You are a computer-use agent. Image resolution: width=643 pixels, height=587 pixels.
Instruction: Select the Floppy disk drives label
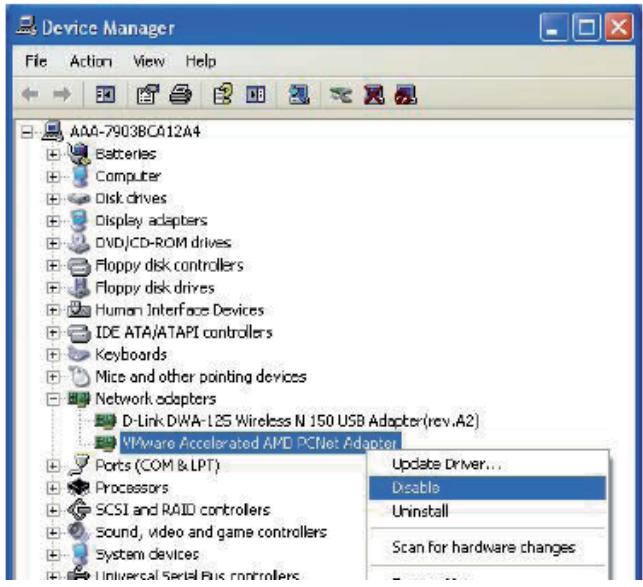[x=155, y=288]
